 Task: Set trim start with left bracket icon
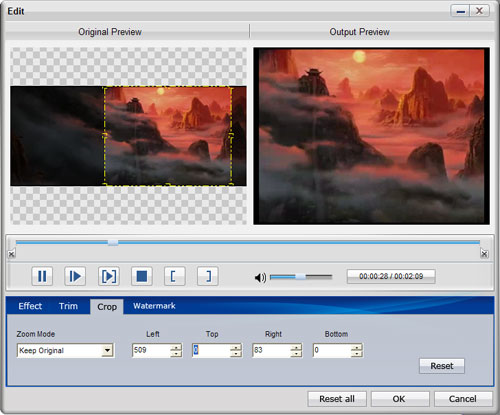175,276
